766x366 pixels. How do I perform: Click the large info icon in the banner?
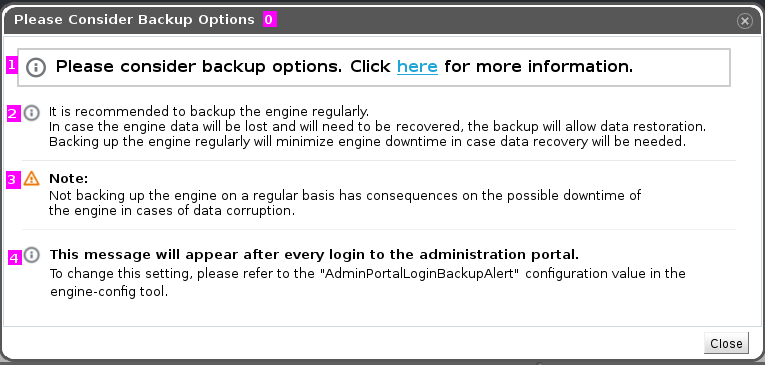(36, 67)
